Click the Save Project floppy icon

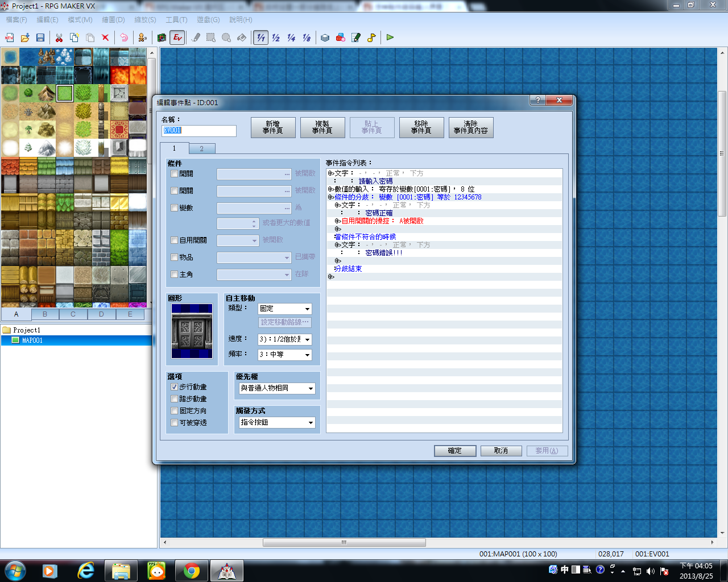click(40, 38)
